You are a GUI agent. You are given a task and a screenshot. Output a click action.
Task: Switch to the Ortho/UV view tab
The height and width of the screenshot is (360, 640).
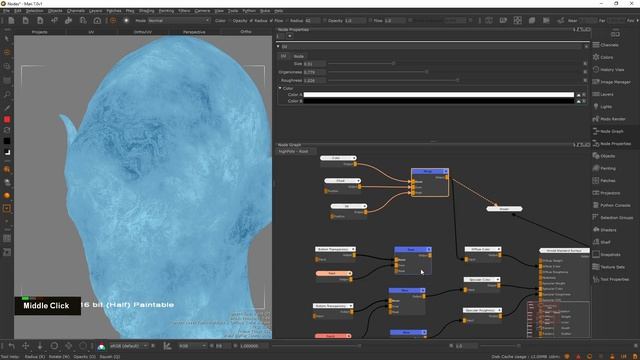pyautogui.click(x=143, y=32)
